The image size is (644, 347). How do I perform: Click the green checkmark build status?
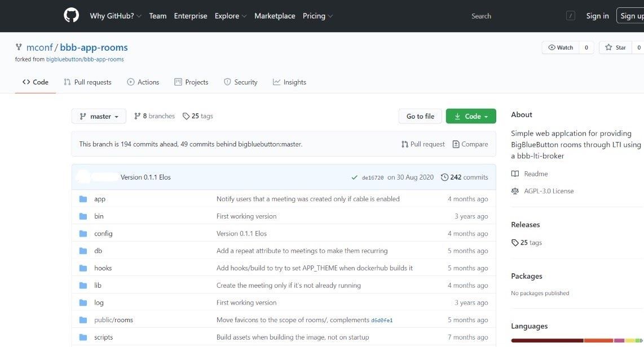354,177
